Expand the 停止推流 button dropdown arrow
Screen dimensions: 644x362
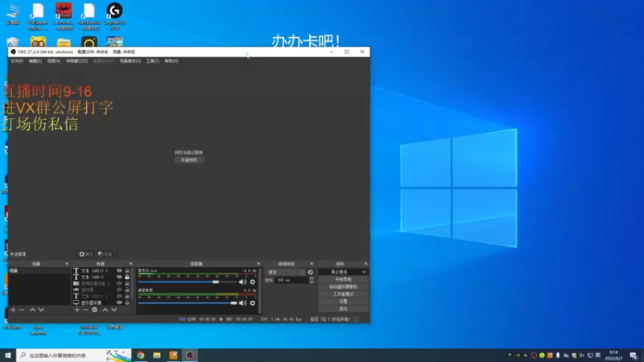(x=364, y=272)
